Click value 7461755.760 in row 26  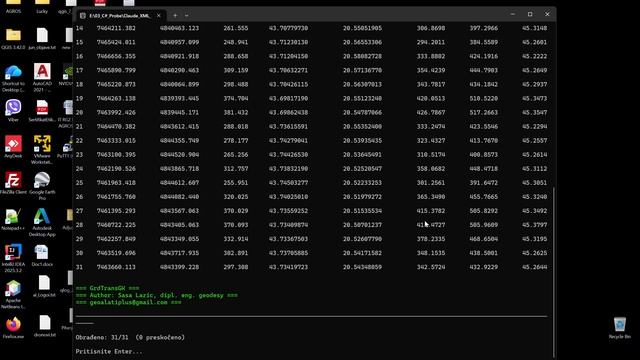[116, 197]
